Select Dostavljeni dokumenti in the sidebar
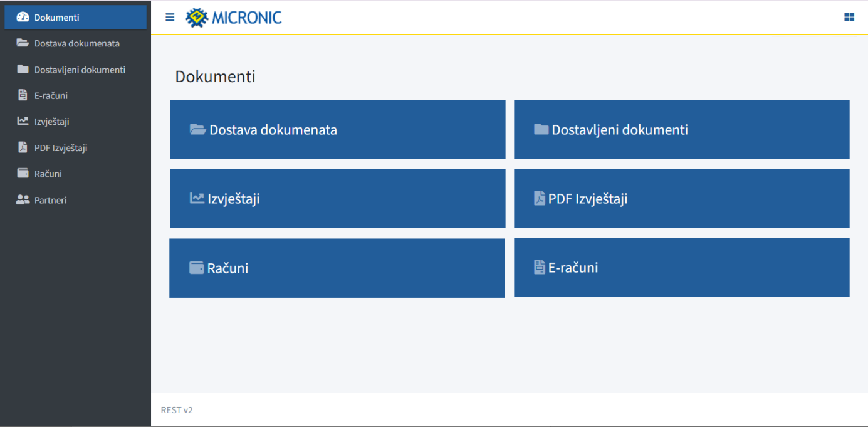The image size is (868, 427). coord(80,70)
